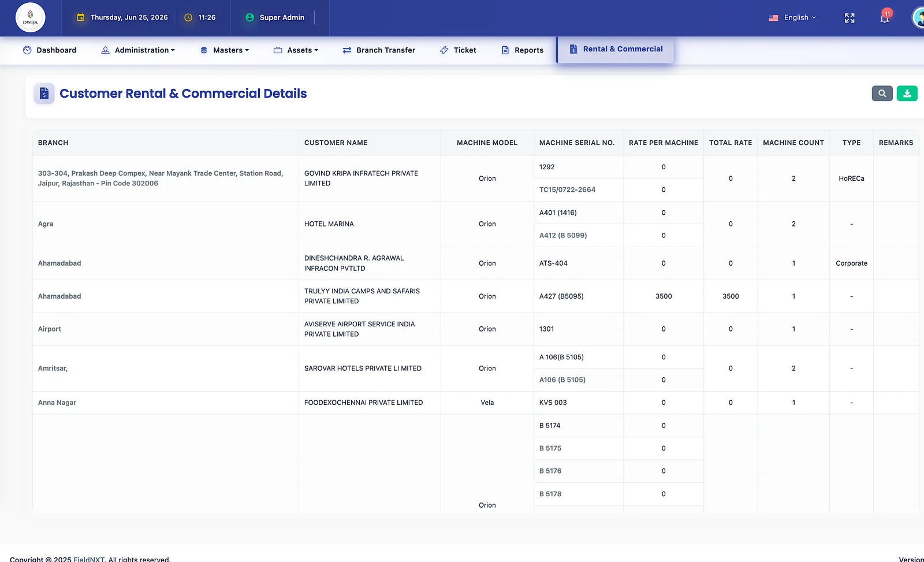Open the Branch Transfer menu
Viewport: 924px width, 562px height.
[x=379, y=50]
